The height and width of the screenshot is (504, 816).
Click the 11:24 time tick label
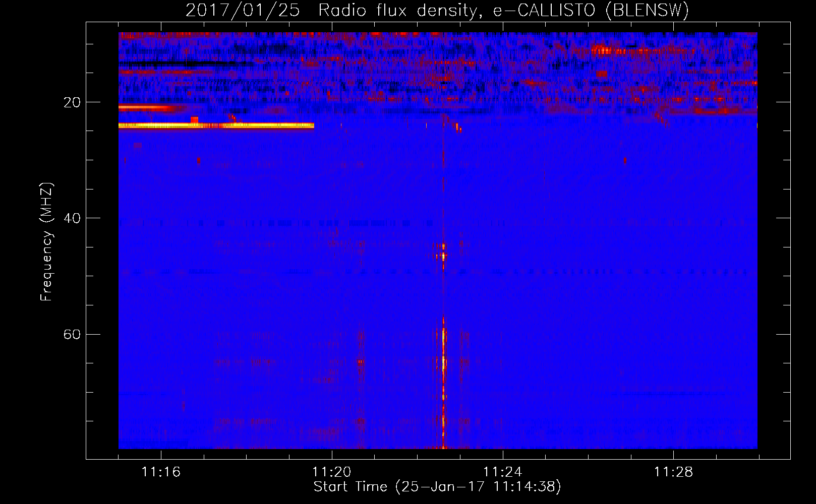tap(503, 472)
